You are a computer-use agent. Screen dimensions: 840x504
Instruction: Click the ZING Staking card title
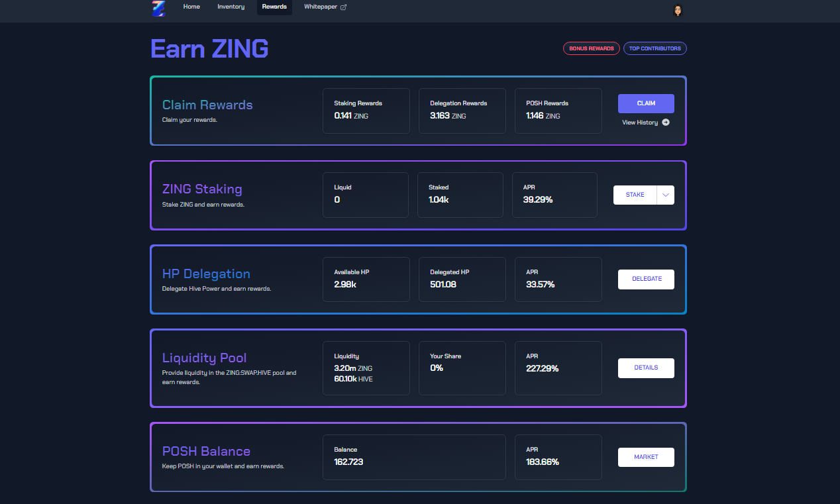pos(202,189)
